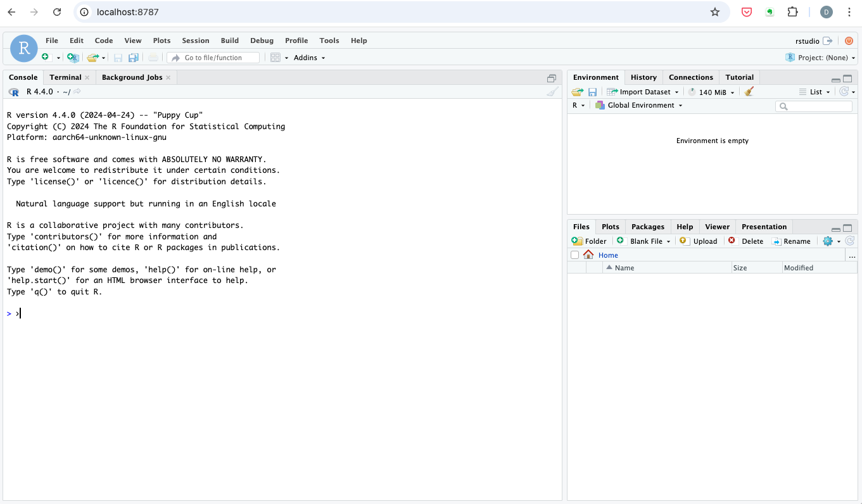The width and height of the screenshot is (862, 504).
Task: Switch to the Packages tab
Action: [x=648, y=227]
